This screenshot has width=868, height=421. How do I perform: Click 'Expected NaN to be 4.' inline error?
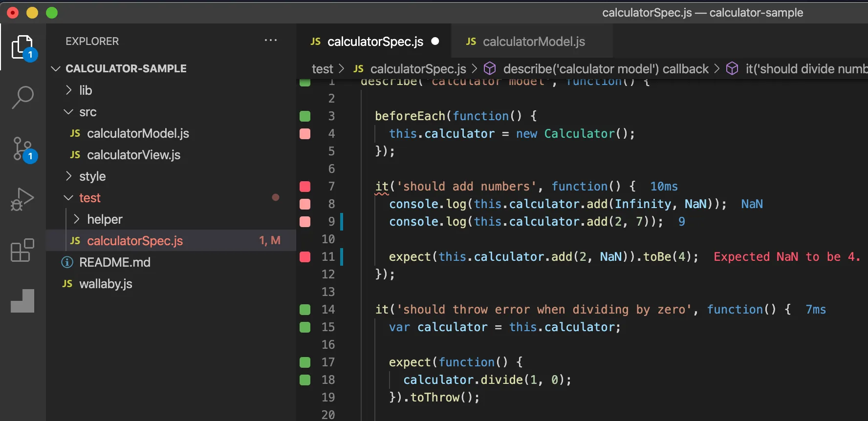(787, 256)
